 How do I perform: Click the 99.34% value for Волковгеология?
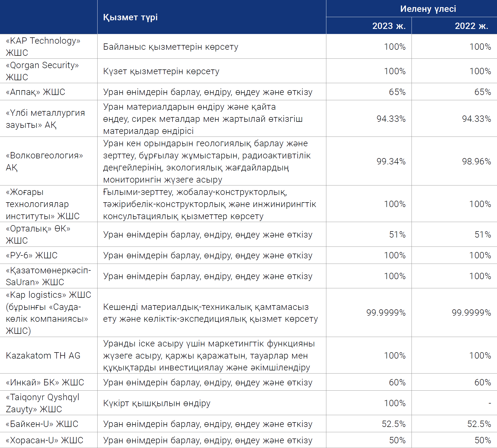(x=391, y=161)
